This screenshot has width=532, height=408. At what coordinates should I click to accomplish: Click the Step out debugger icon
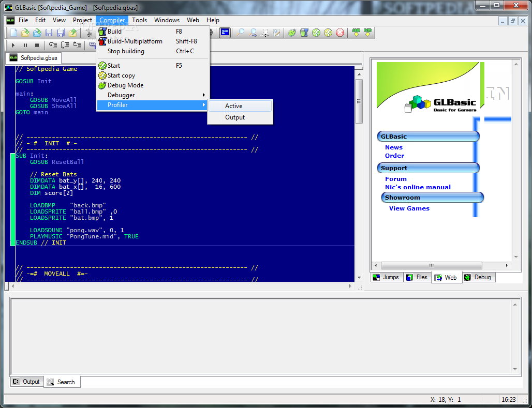pyautogui.click(x=77, y=45)
